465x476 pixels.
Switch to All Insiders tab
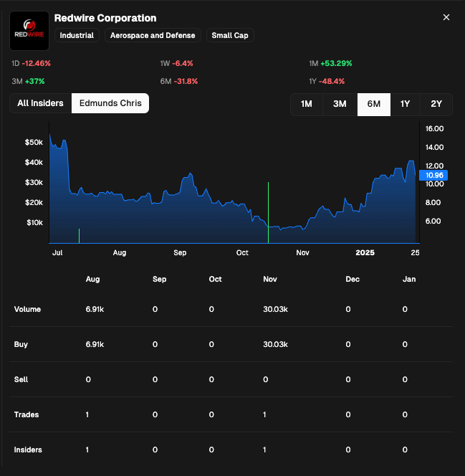41,103
